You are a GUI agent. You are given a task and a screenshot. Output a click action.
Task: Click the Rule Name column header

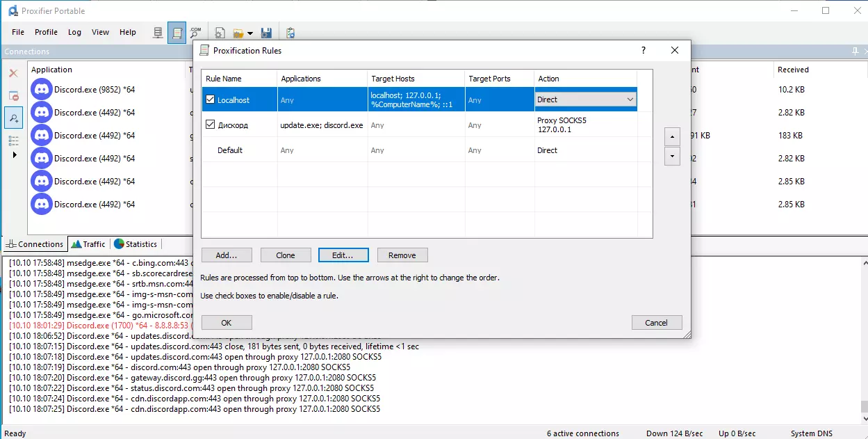tap(239, 79)
